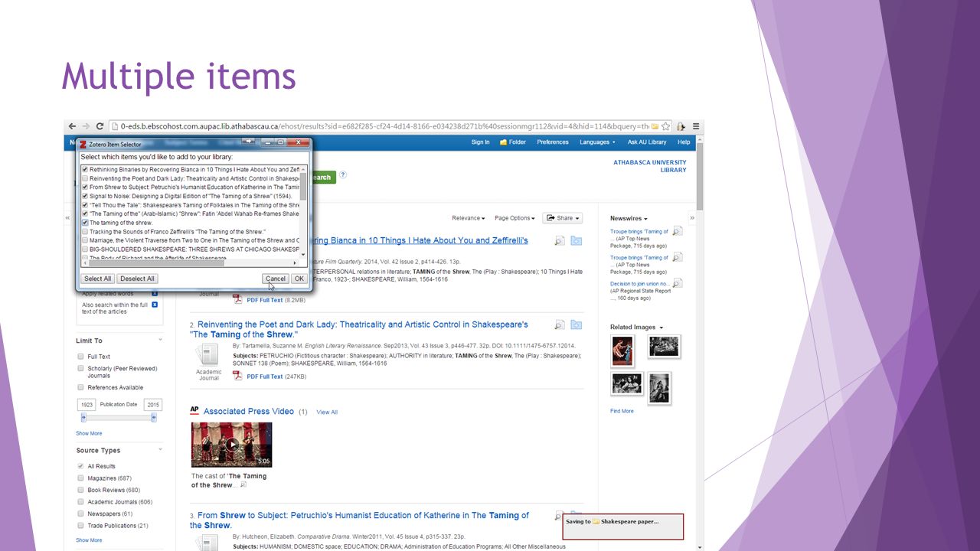Screen dimensions: 980x551
Task: Check BIG-SHOULDERED SHAKESPEARE item
Action: click(85, 249)
